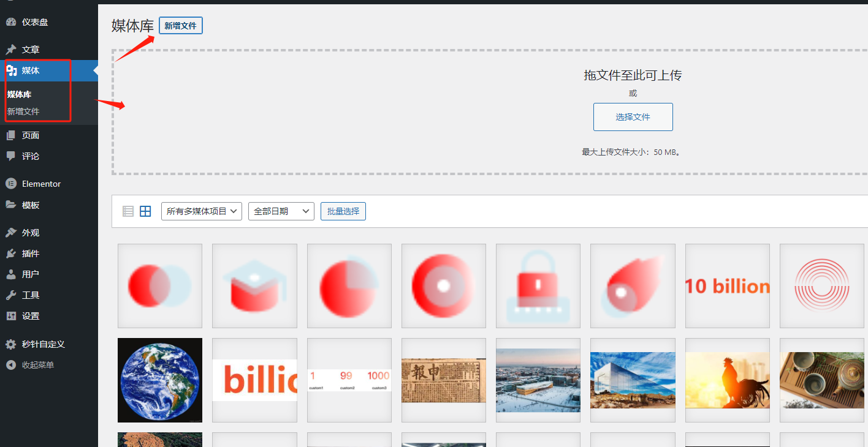Open the Elementor menu item
This screenshot has height=447, width=868.
pyautogui.click(x=49, y=184)
